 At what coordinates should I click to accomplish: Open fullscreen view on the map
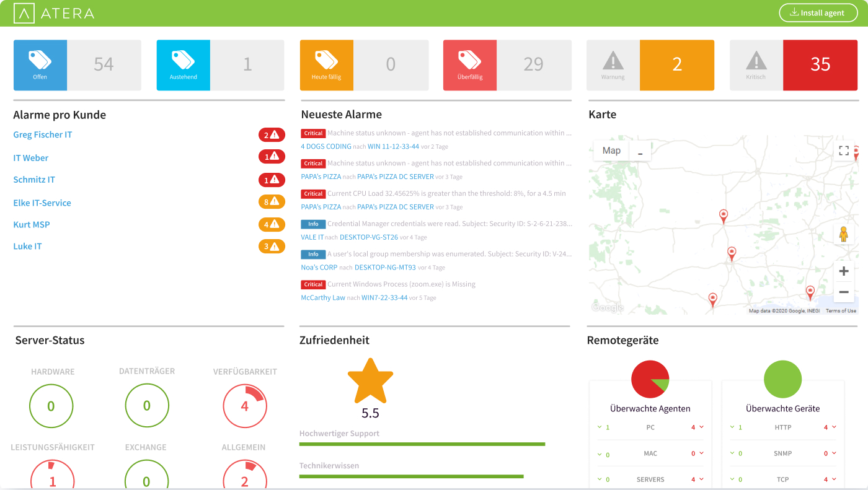pyautogui.click(x=843, y=150)
